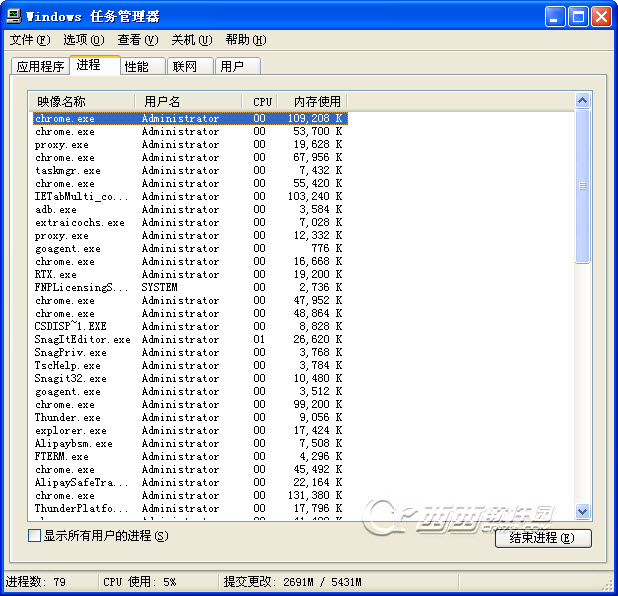Viewport: 618px width, 596px height.
Task: Select chrome.exe using 55,420 K
Action: (190, 183)
